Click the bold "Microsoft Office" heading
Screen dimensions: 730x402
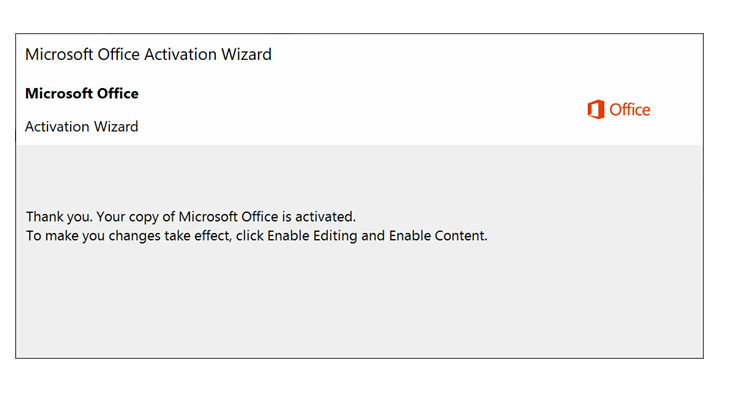tap(82, 94)
